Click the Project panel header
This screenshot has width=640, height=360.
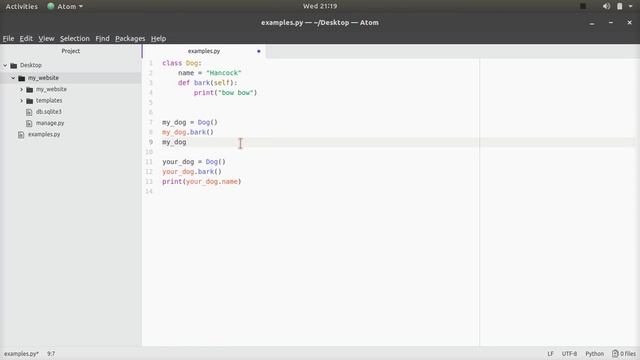(71, 51)
